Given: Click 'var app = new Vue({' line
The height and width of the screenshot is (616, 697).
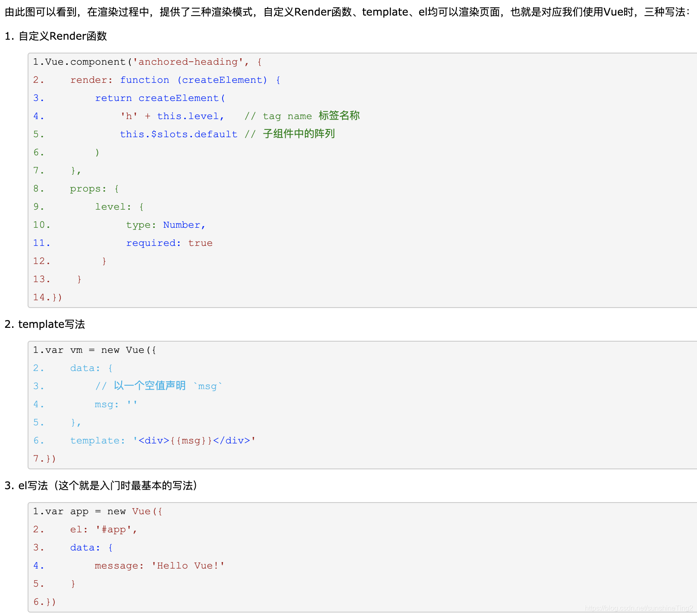Looking at the screenshot, I should [98, 511].
